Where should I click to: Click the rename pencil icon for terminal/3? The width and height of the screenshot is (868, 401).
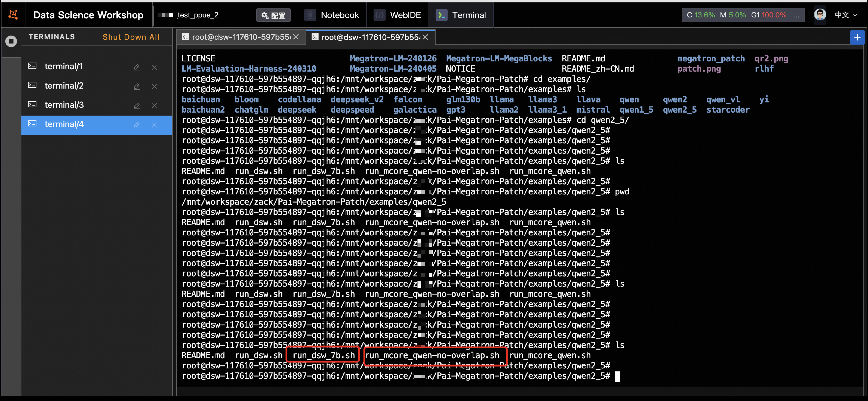click(x=136, y=106)
